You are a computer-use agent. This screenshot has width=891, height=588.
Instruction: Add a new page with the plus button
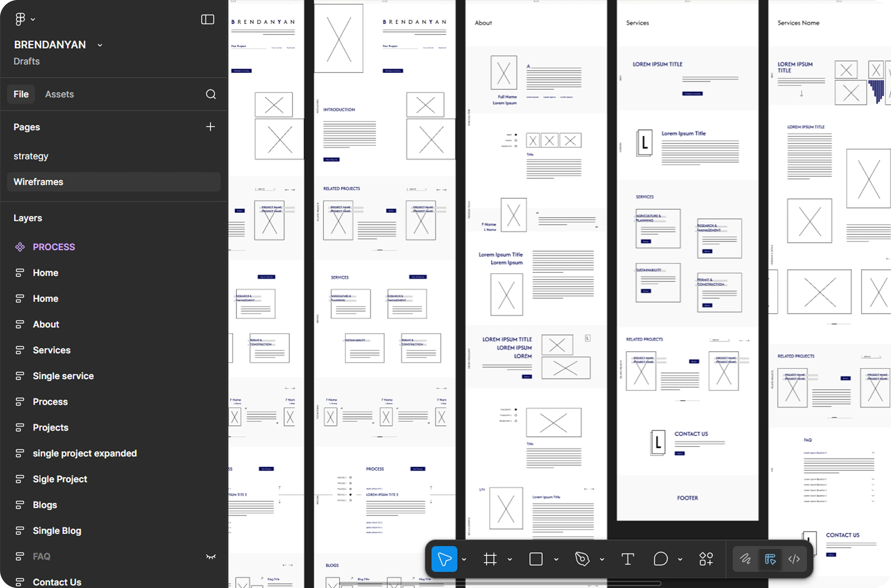pyautogui.click(x=210, y=127)
